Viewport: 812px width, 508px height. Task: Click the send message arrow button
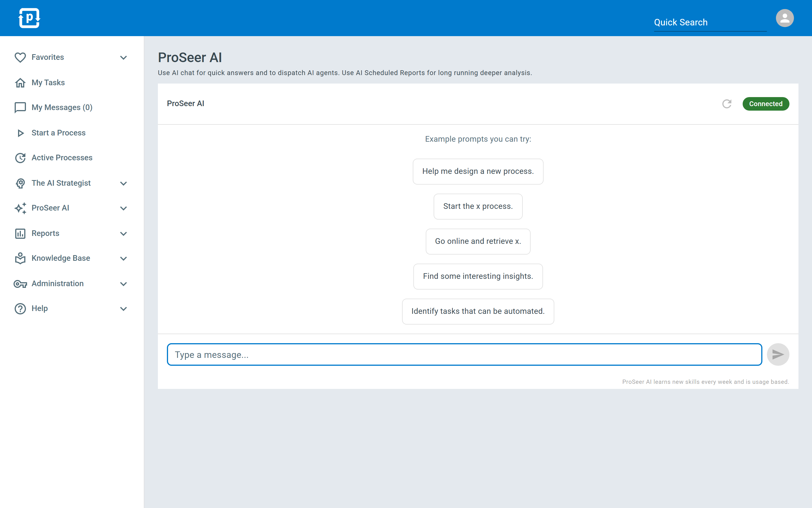(x=778, y=354)
